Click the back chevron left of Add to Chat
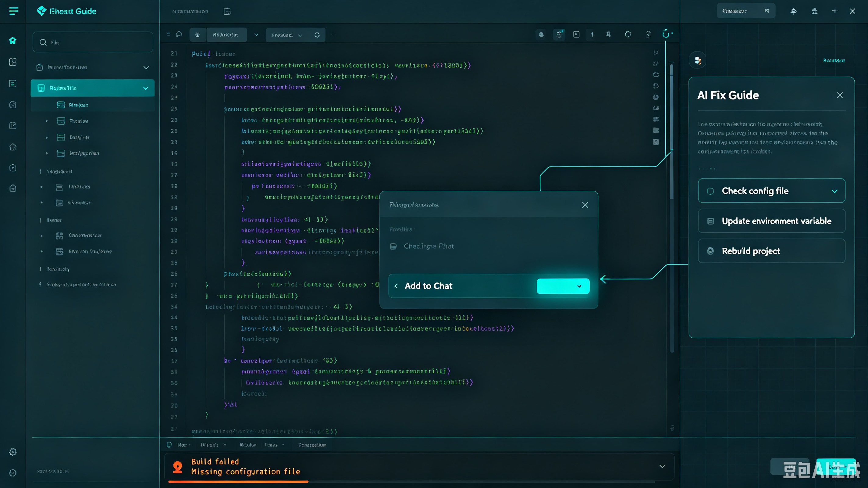Screen dimensions: 868x488 pyautogui.click(x=396, y=286)
